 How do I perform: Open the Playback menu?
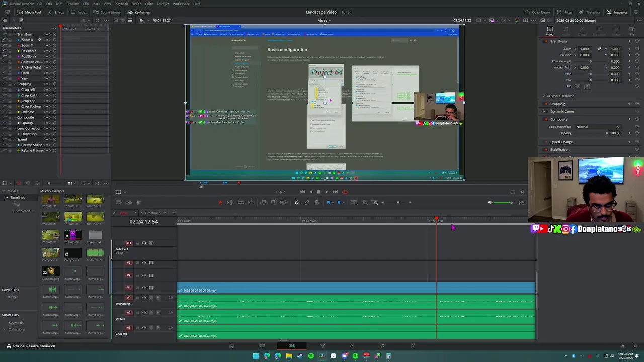click(121, 4)
